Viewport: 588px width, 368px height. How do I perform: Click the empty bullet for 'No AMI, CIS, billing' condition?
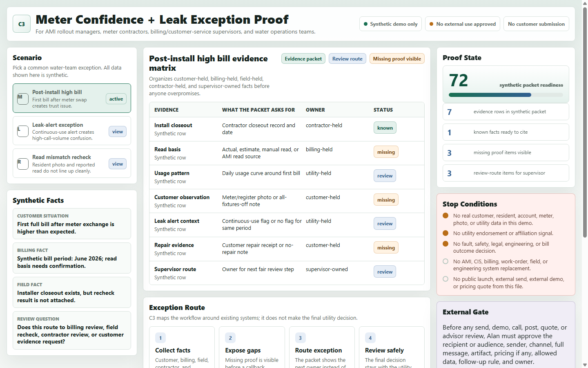pos(445,261)
